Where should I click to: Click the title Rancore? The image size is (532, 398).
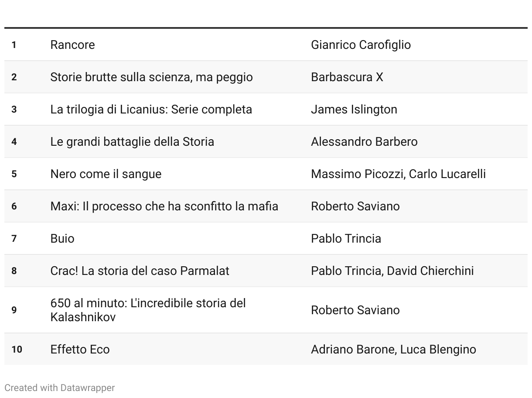72,45
